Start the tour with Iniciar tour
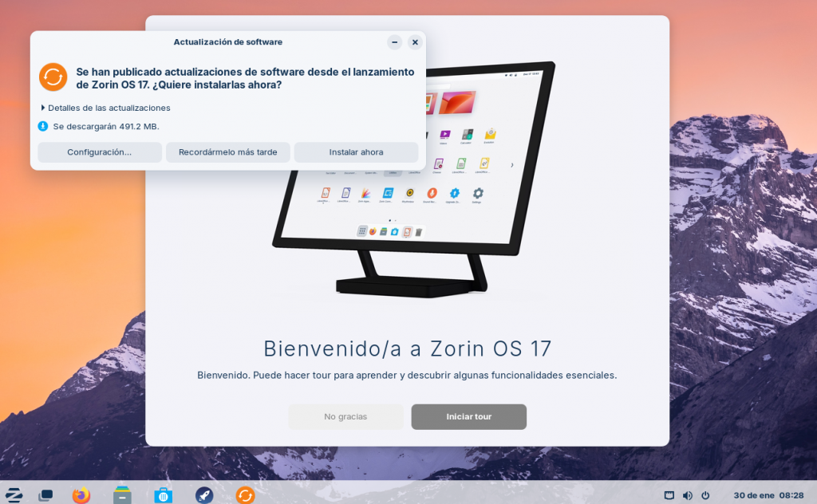The image size is (817, 504). click(468, 416)
